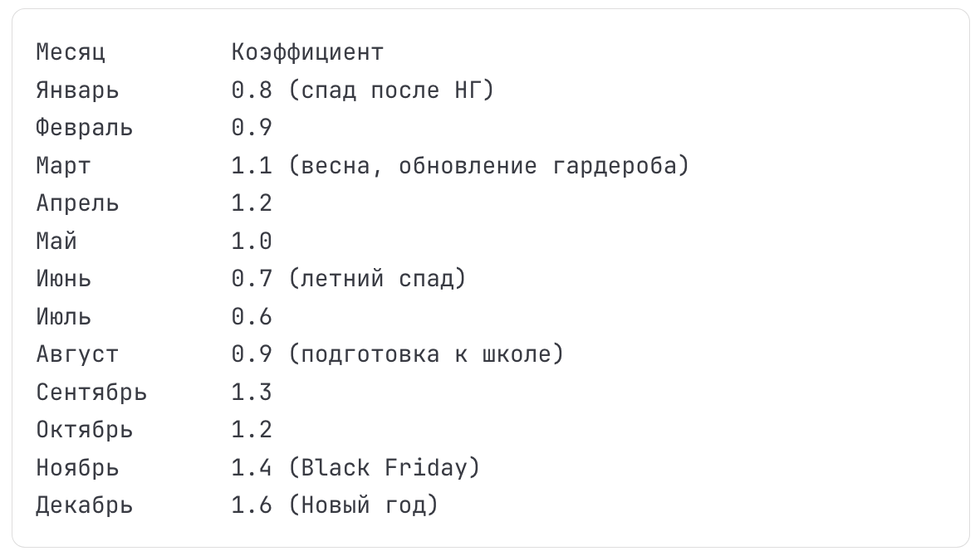Click the "(Новый год)" comment

pos(363,505)
